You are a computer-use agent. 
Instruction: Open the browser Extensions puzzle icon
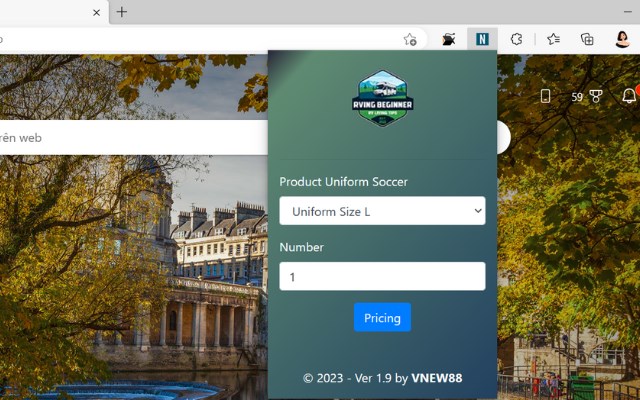516,39
